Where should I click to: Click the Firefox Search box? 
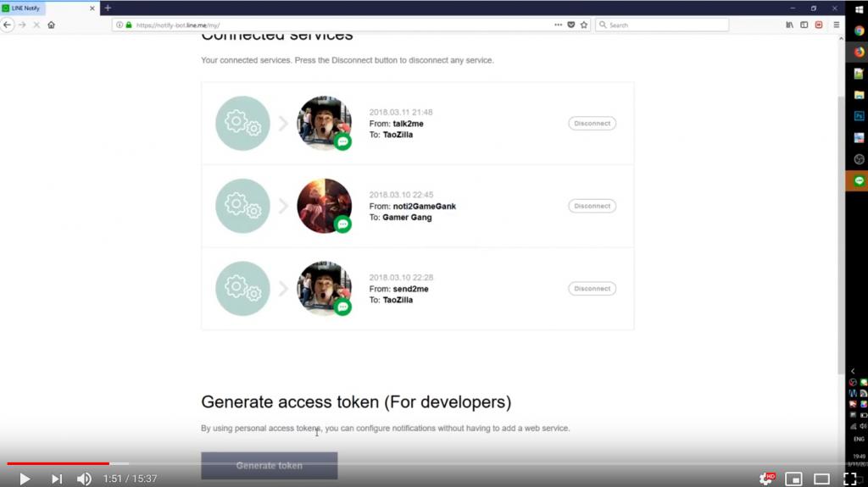(661, 25)
